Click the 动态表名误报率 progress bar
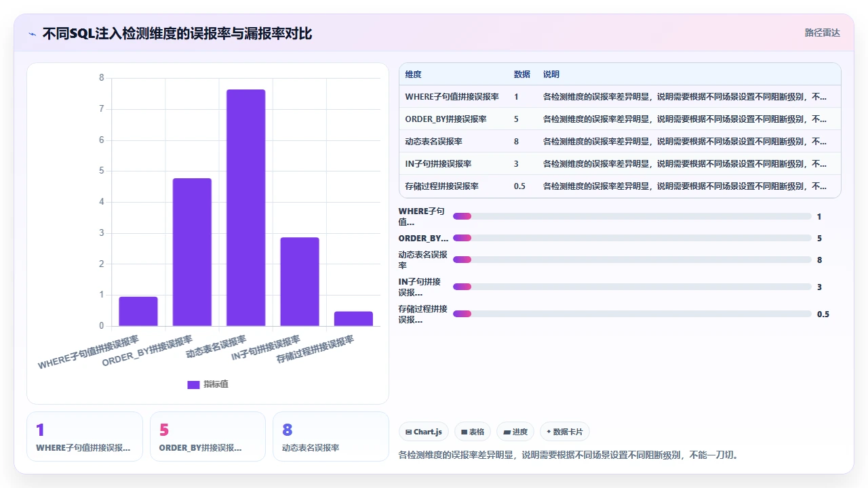 pyautogui.click(x=632, y=260)
